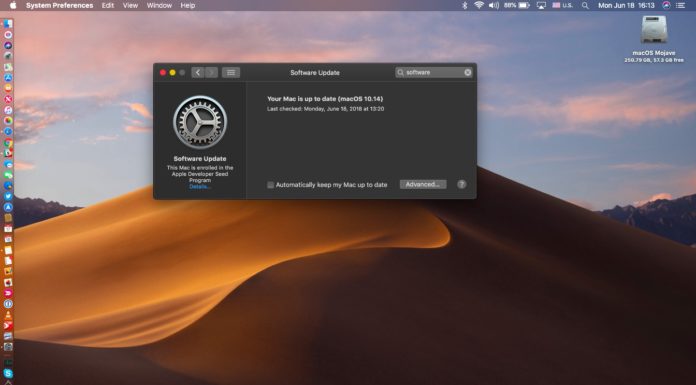Open the Wi-Fi status menu
Image resolution: width=696 pixels, height=385 pixels.
478,5
